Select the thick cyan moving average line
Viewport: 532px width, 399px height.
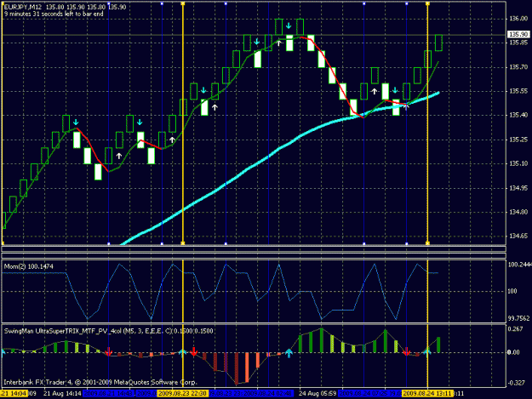pyautogui.click(x=279, y=149)
